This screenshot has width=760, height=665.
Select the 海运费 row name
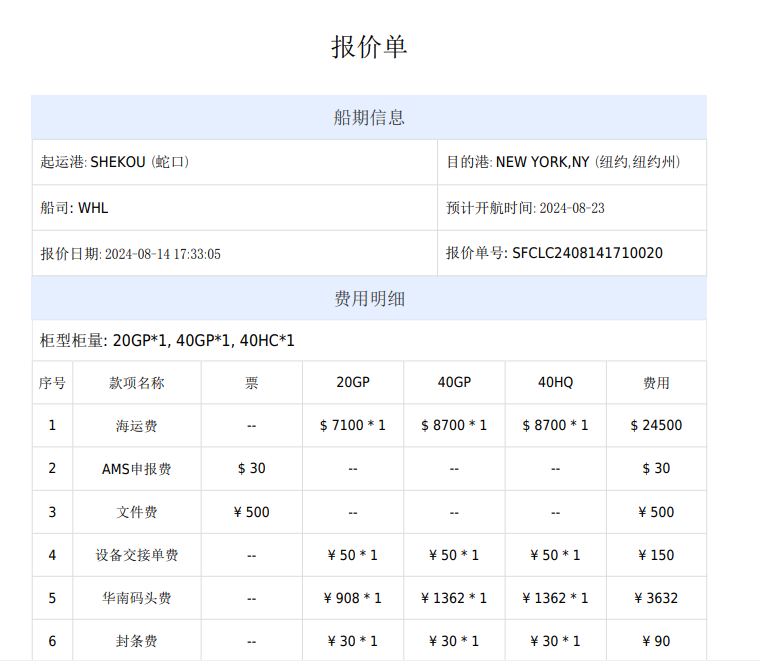(137, 426)
